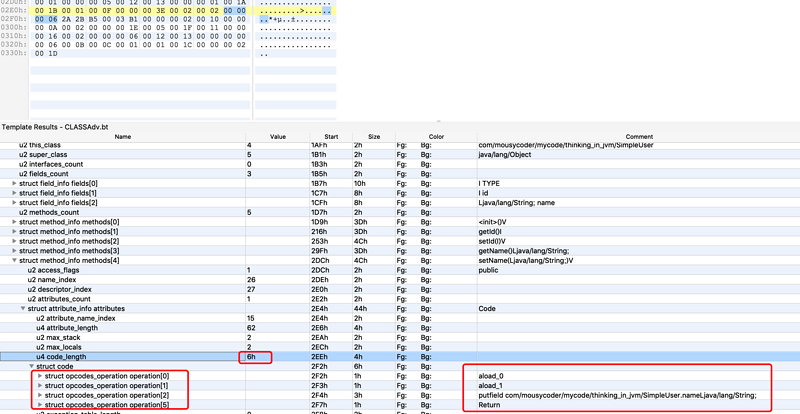Sort by the Size column header

coord(374,137)
